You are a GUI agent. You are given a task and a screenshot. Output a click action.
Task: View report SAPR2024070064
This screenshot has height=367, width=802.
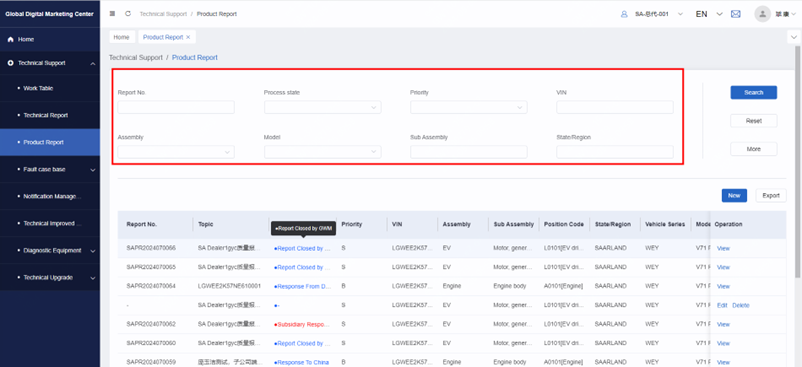click(x=723, y=286)
